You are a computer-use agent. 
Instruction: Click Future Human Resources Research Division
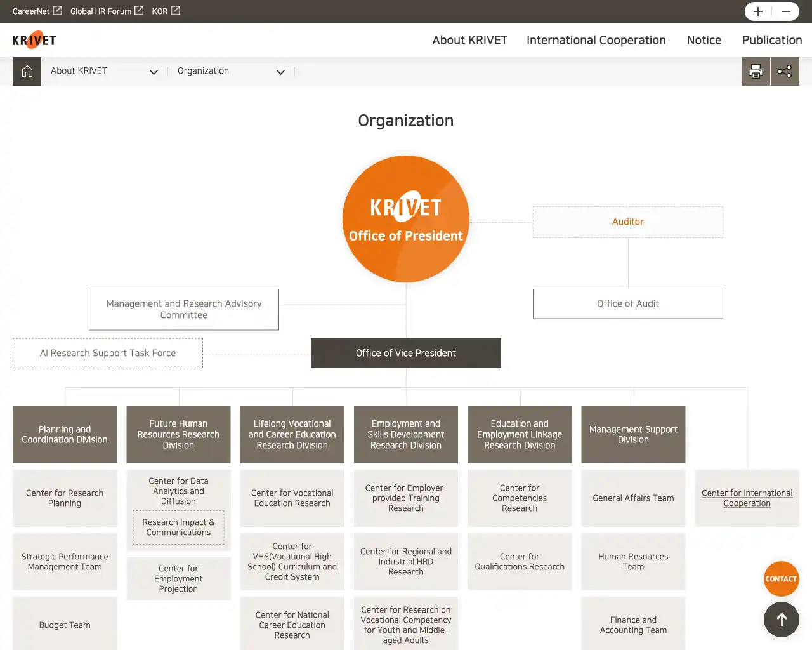tap(178, 435)
